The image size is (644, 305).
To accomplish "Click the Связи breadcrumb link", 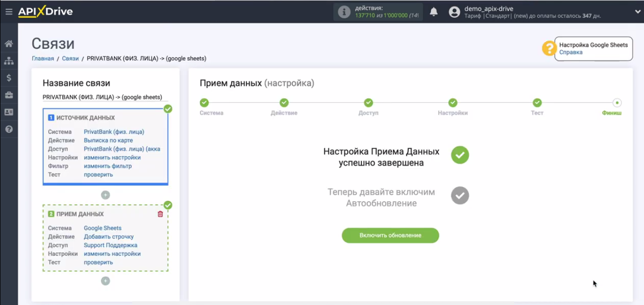I will pos(70,58).
